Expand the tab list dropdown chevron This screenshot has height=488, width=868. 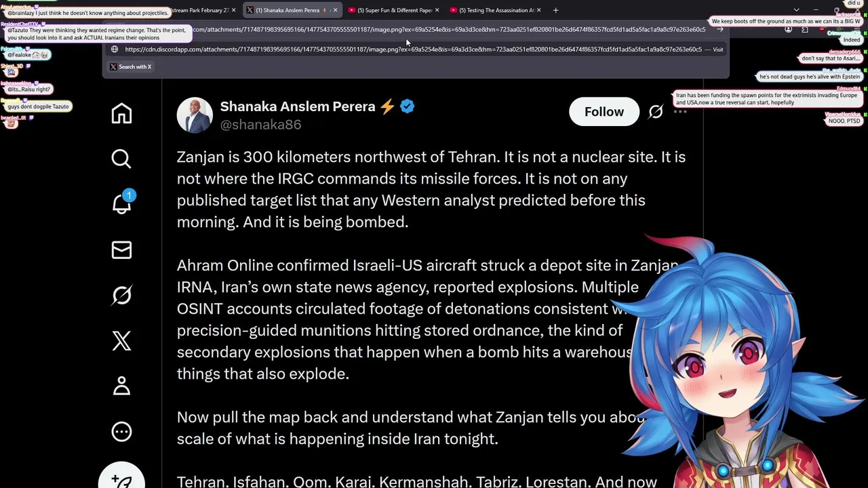pos(796,10)
